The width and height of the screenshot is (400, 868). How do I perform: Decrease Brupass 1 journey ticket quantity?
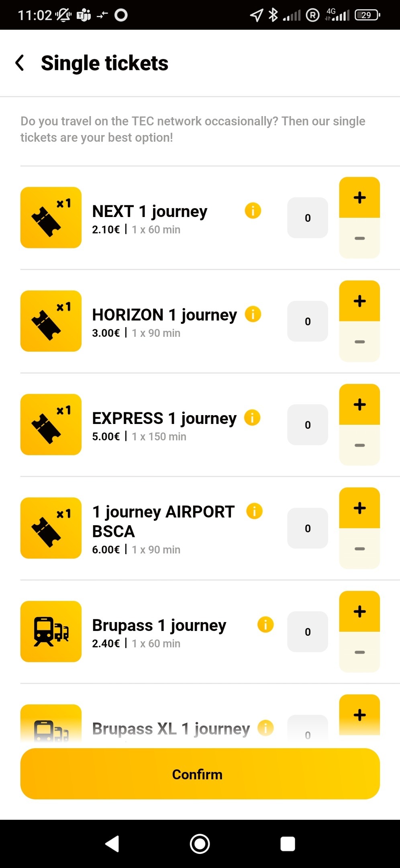(359, 652)
